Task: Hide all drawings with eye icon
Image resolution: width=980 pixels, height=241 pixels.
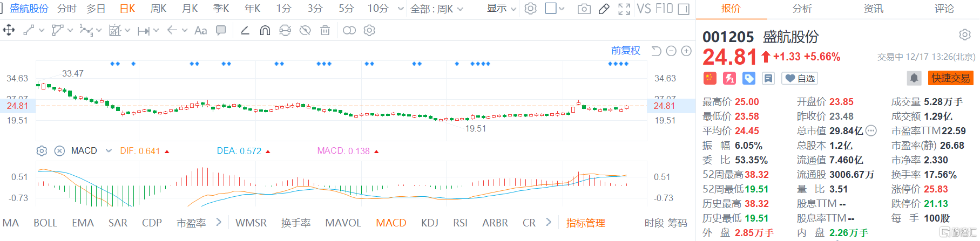Action: tap(305, 30)
